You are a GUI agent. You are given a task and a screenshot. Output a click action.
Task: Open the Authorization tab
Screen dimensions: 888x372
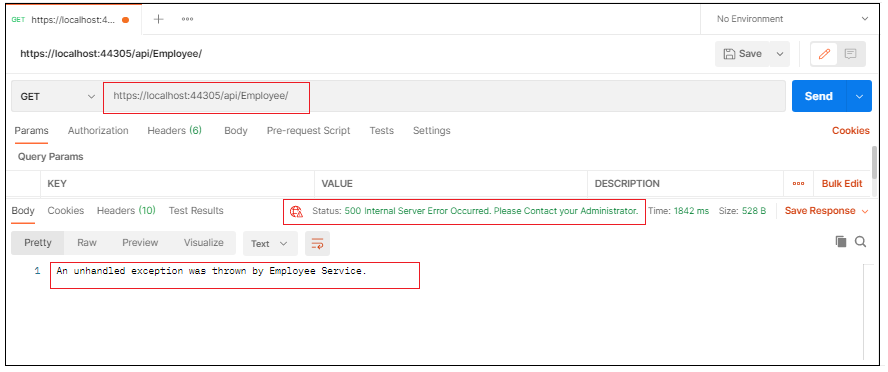pos(98,131)
